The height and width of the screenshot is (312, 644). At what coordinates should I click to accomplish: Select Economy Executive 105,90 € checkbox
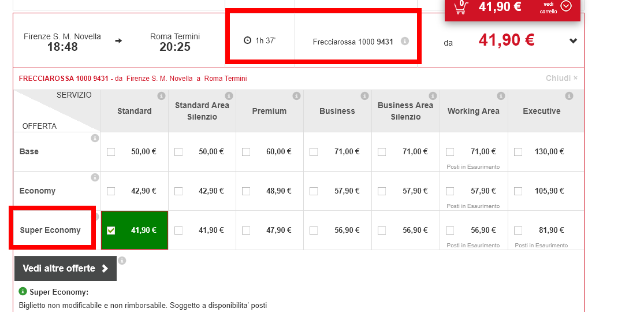518,191
